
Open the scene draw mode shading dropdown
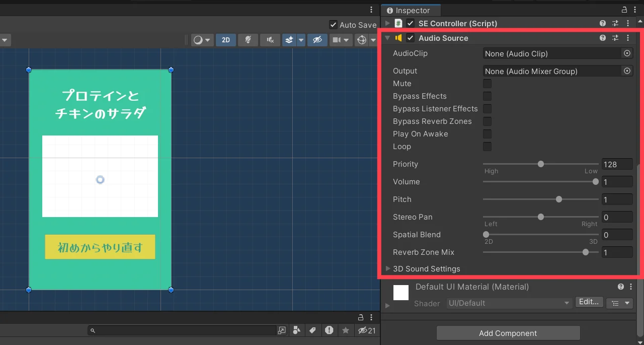click(x=203, y=40)
